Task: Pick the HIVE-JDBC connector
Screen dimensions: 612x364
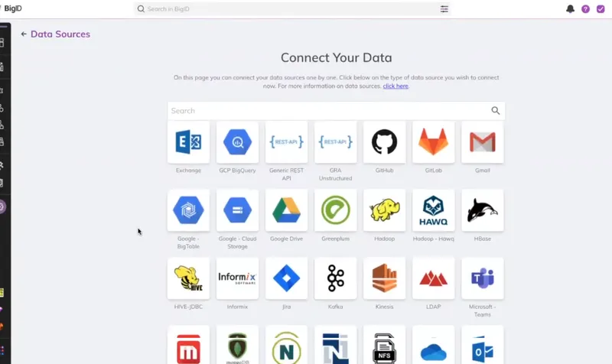Action: pos(188,278)
